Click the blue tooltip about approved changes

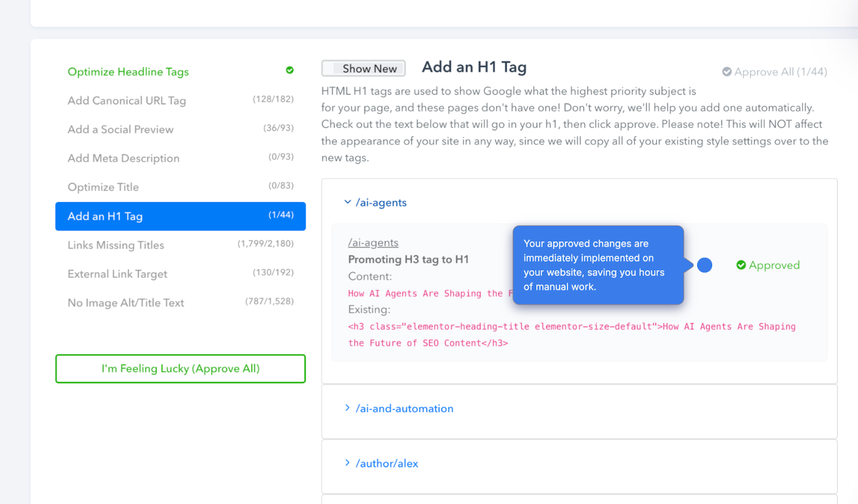point(598,265)
